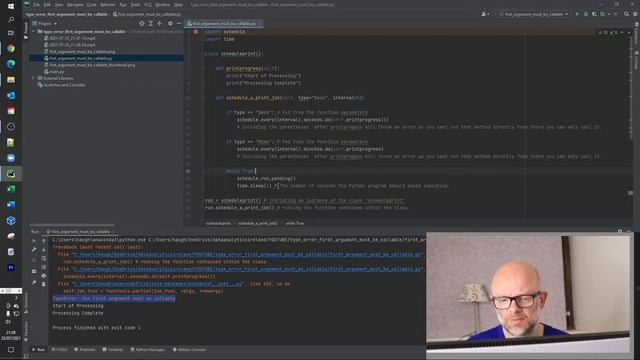Run with coverage from the top toolbar
The image size is (640, 360).
pyautogui.click(x=594, y=14)
